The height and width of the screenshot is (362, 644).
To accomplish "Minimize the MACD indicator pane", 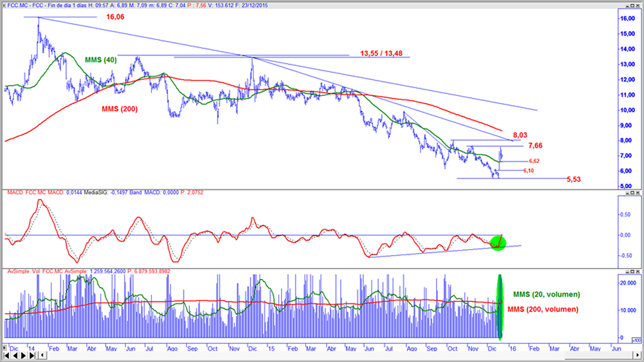I will 627,193.
